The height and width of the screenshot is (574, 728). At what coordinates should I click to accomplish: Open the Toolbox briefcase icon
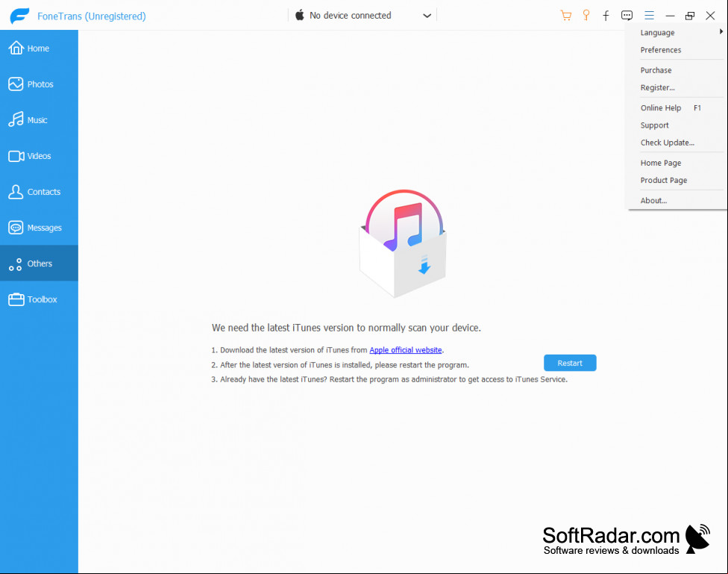tap(16, 299)
